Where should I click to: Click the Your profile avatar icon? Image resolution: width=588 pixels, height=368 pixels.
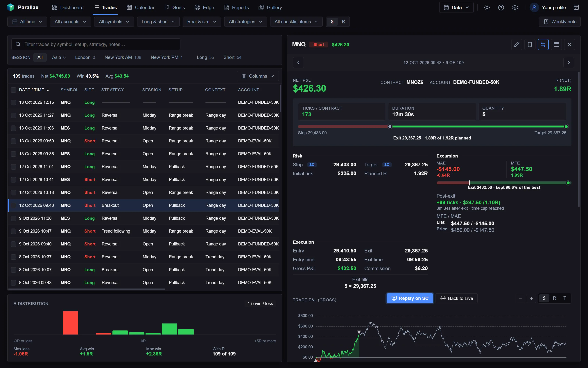(534, 8)
